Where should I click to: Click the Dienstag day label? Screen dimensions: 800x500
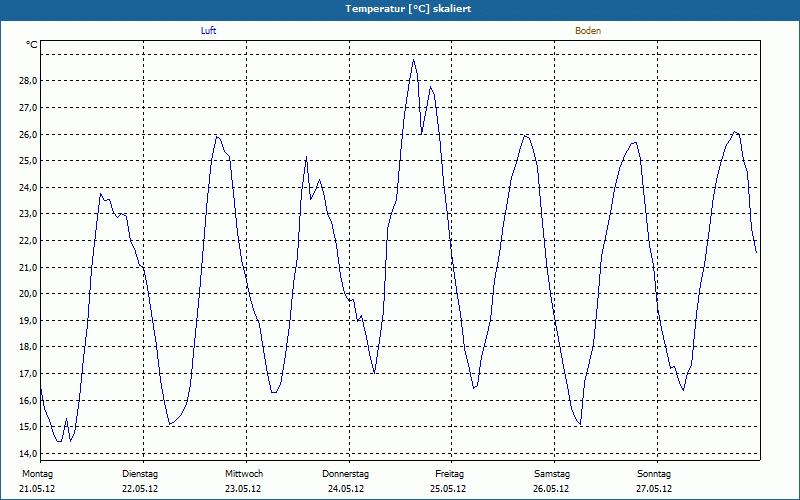tap(140, 474)
